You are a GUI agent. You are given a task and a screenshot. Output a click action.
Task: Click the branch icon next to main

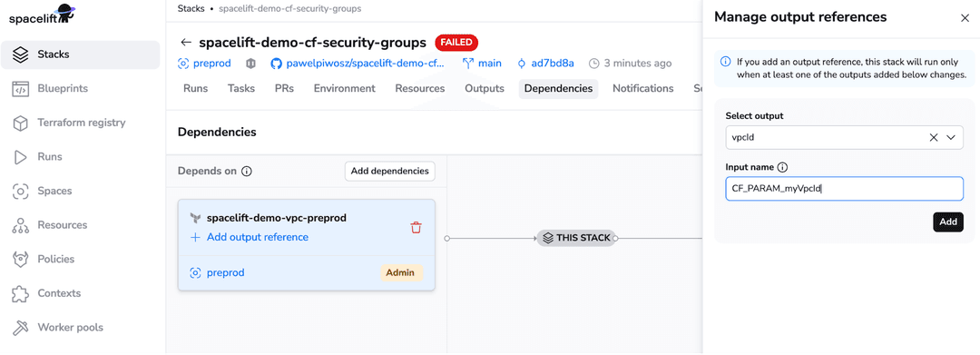pyautogui.click(x=468, y=64)
